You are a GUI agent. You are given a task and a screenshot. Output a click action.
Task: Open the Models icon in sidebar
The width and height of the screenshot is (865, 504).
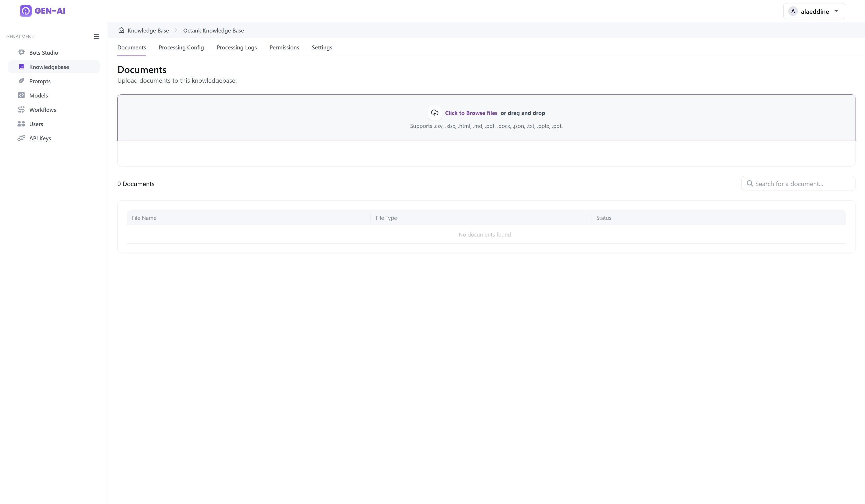21,95
